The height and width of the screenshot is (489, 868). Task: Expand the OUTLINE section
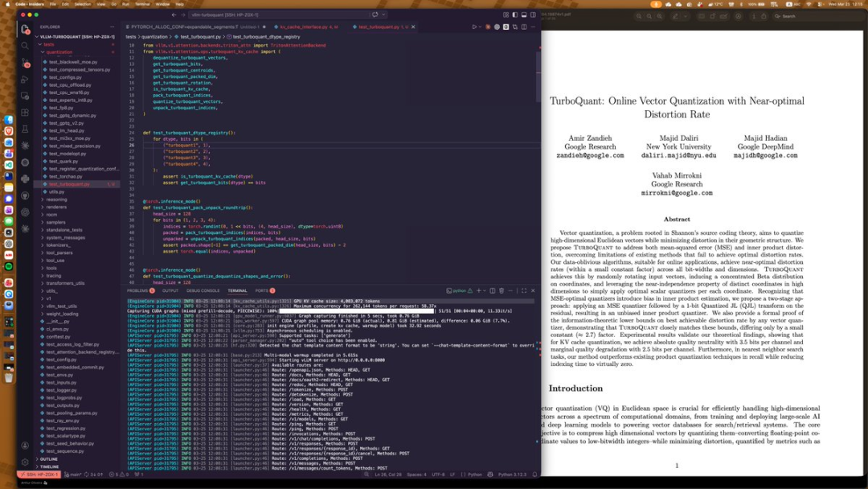[76, 459]
